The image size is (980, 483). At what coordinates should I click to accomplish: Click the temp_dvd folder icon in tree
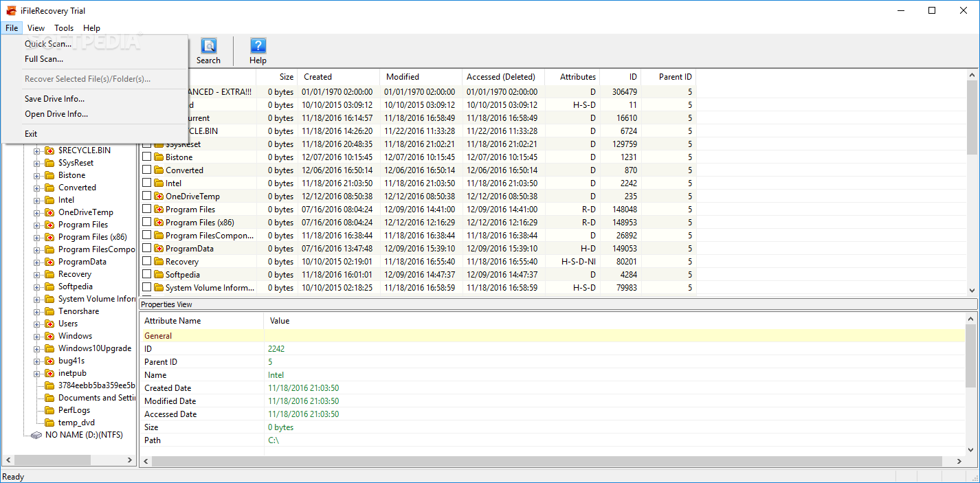click(x=49, y=423)
